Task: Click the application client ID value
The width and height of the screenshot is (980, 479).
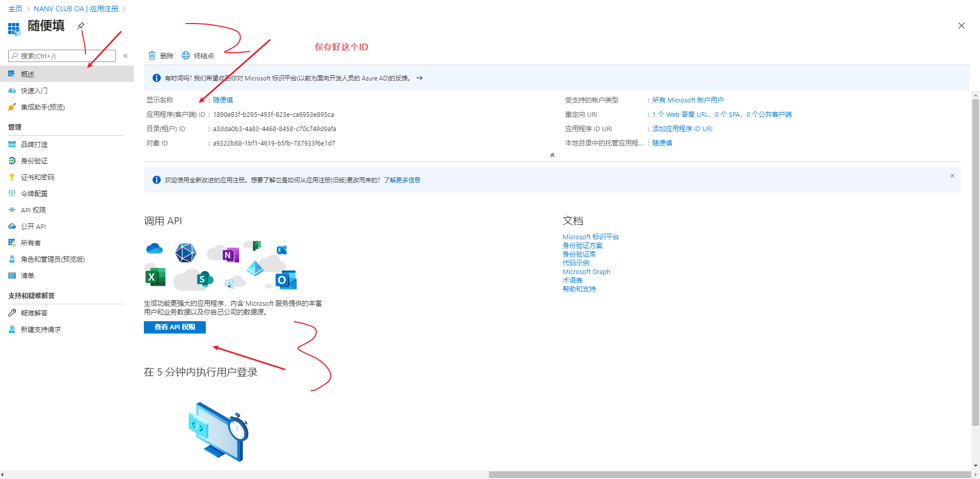Action: 273,114
